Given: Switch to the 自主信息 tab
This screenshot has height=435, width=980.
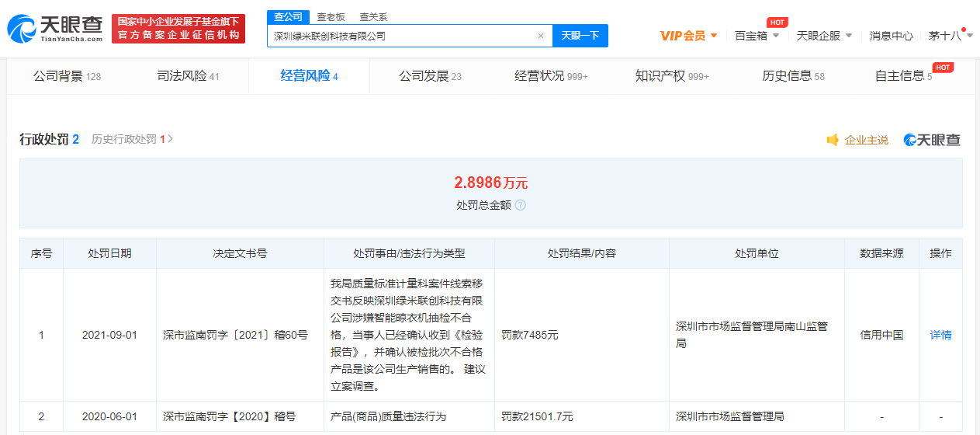Looking at the screenshot, I should coord(903,76).
